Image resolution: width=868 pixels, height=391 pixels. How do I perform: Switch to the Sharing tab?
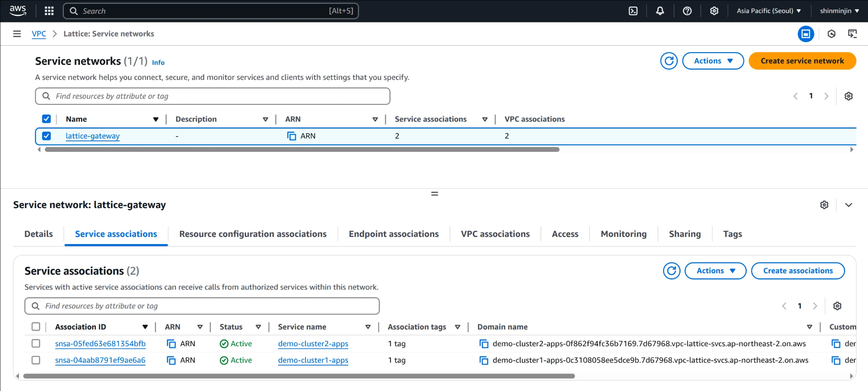click(685, 234)
